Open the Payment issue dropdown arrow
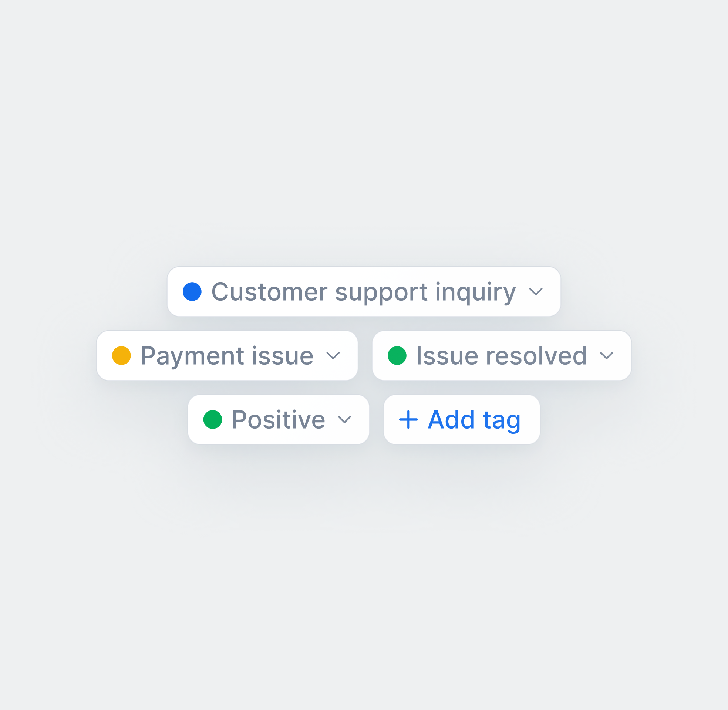728x710 pixels. point(333,355)
